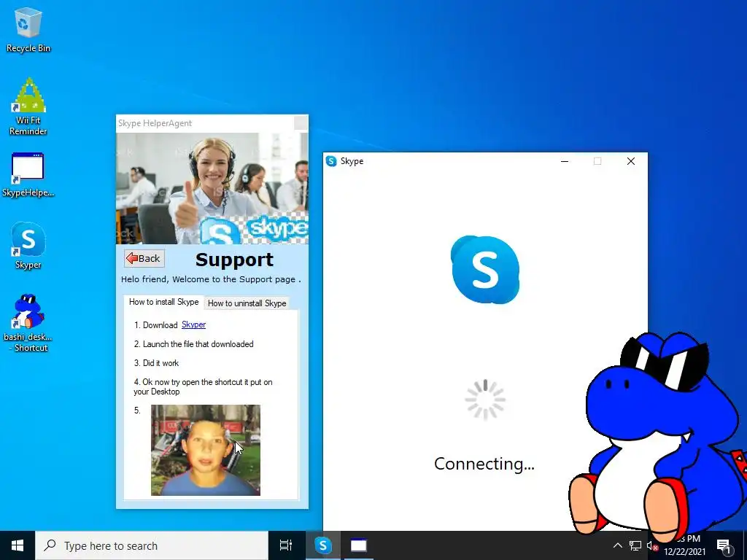Follow the Skyper download link

tap(193, 324)
